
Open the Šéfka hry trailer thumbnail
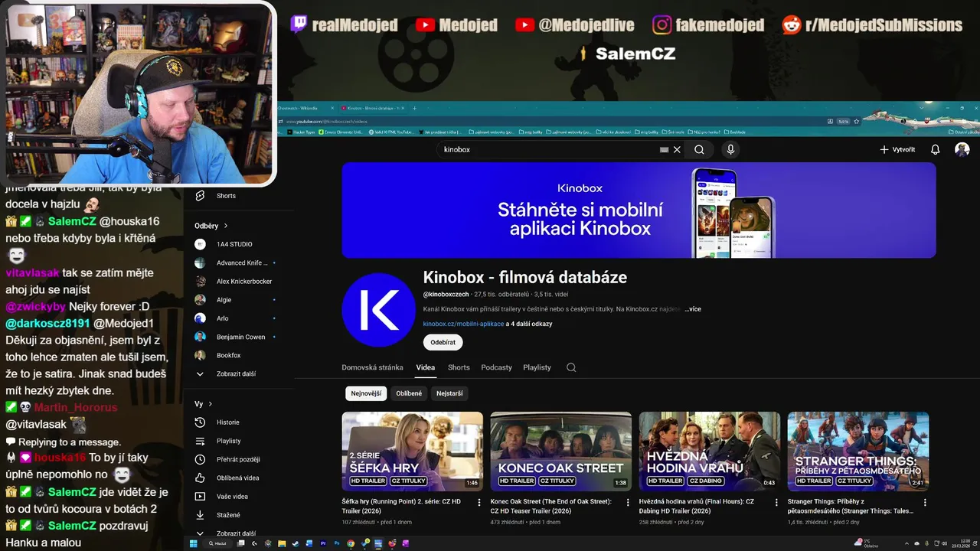[x=412, y=452]
